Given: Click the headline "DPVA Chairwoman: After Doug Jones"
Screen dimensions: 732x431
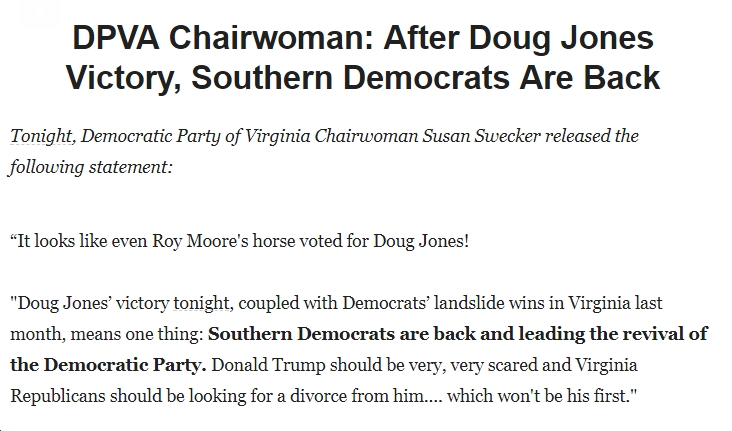Looking at the screenshot, I should 363,37.
